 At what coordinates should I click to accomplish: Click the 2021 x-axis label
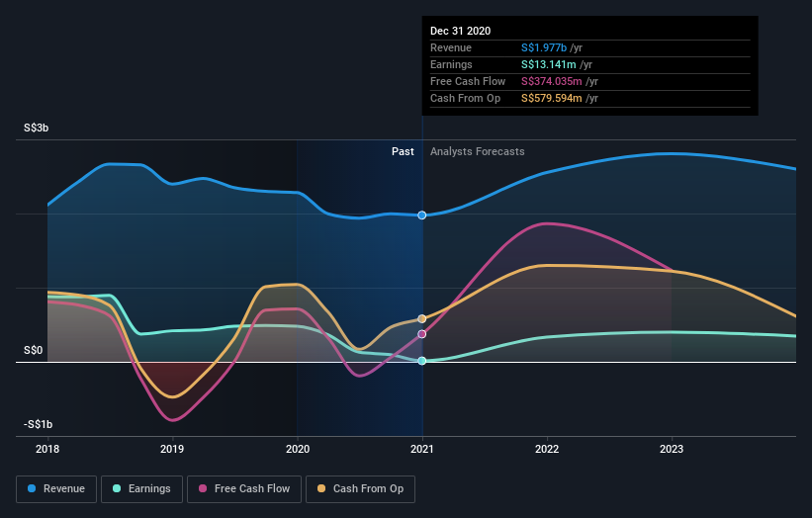pos(422,449)
